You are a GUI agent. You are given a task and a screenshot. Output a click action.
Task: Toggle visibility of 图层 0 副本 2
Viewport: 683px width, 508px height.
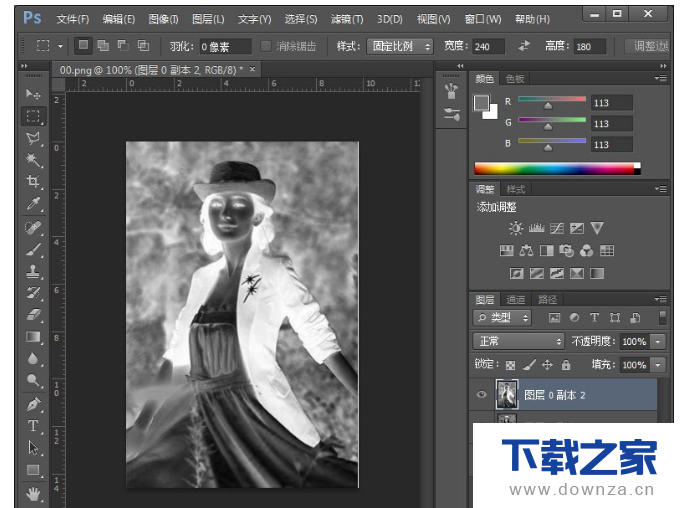coord(481,394)
